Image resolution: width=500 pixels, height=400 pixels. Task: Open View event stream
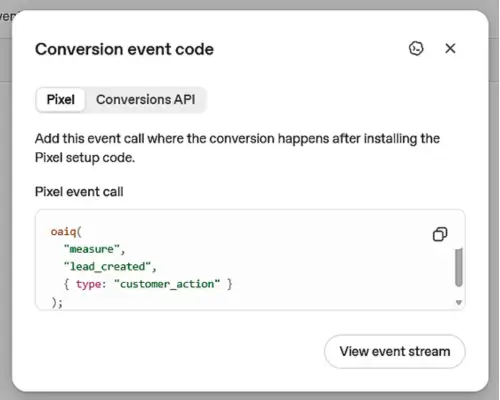395,352
